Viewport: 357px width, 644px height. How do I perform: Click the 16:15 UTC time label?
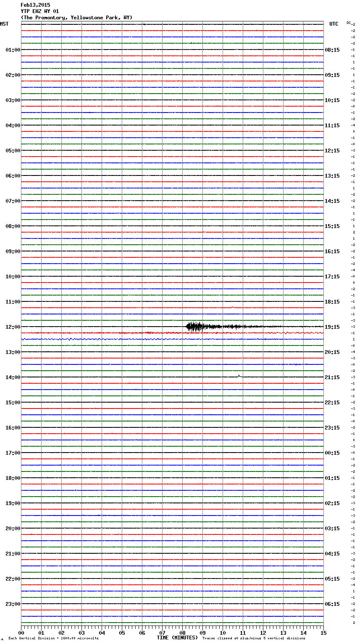[332, 251]
